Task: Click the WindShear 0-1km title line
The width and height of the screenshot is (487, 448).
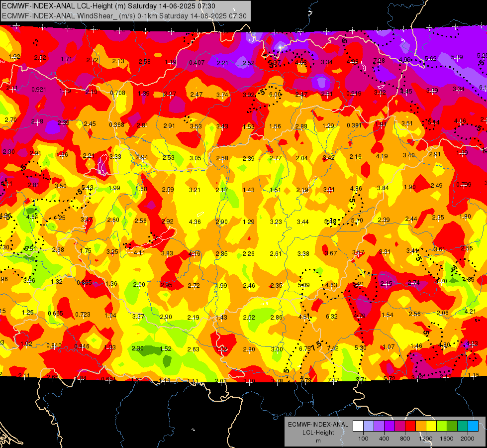Action: pos(124,16)
